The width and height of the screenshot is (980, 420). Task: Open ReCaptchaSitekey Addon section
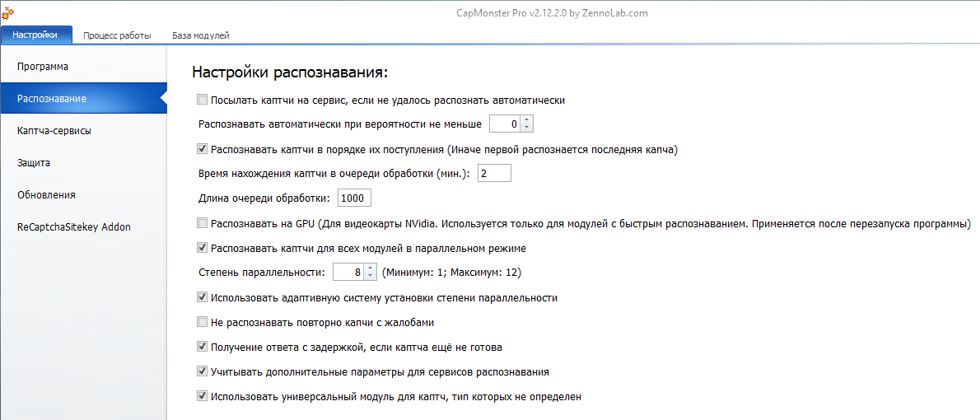click(x=74, y=227)
